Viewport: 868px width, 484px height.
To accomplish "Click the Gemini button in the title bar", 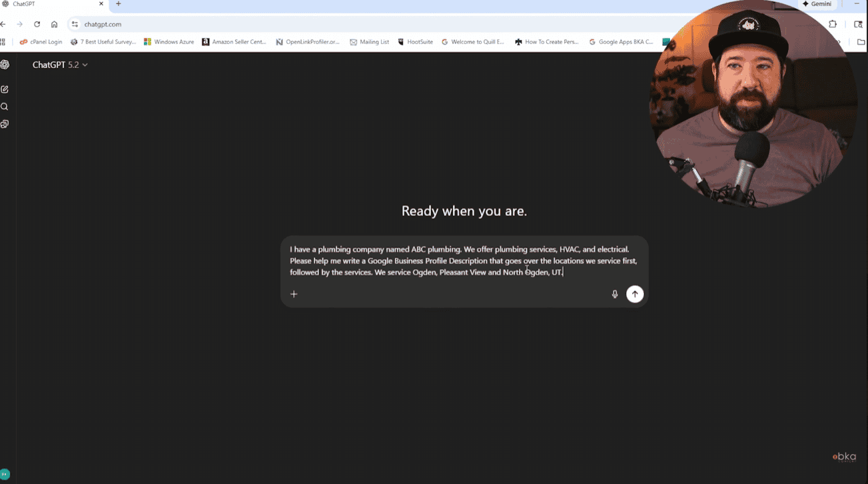I will point(817,4).
